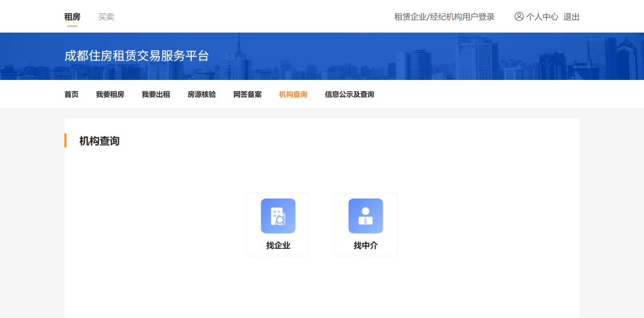Click the user profile icon beside 个人中心

coord(519,17)
